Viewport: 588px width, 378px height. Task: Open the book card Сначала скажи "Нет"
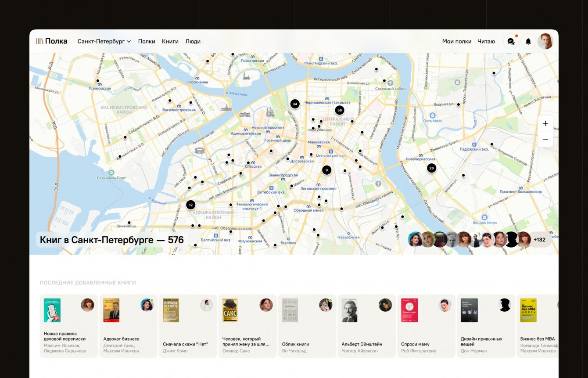tap(188, 326)
